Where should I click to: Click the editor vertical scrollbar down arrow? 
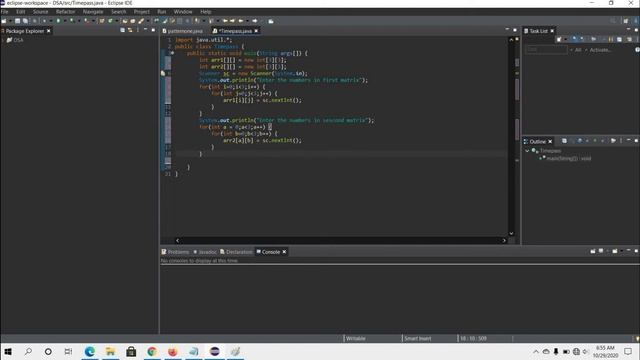point(511,233)
